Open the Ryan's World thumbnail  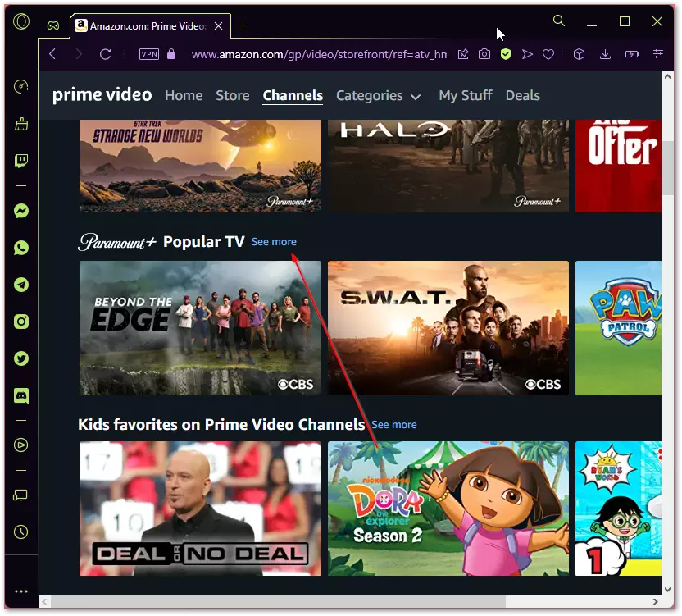point(618,509)
